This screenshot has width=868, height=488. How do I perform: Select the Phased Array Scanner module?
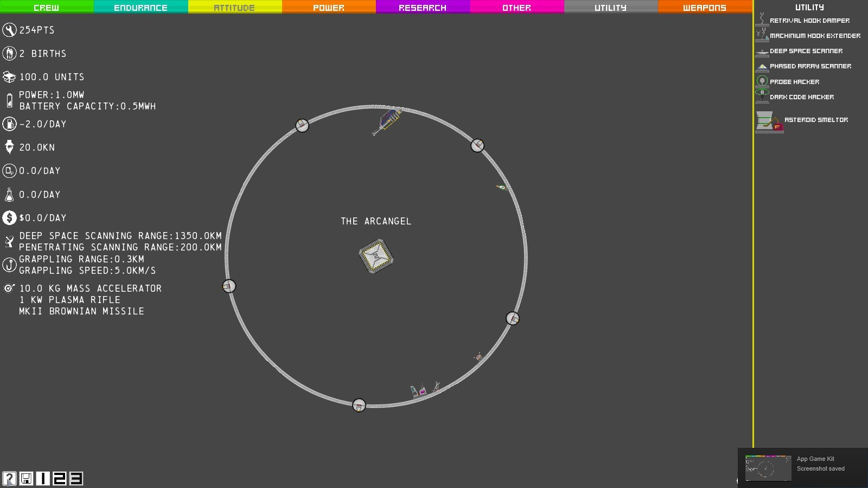coord(804,66)
